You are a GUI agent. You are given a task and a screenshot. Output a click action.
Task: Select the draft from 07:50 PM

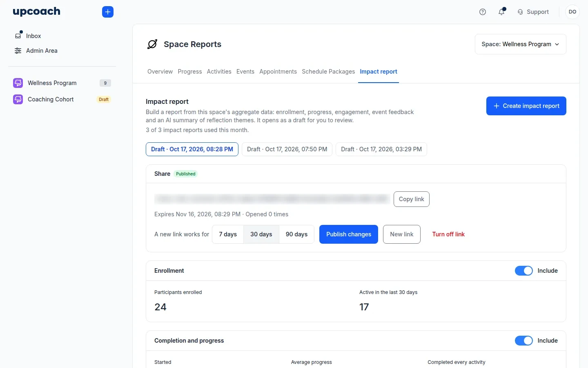287,149
